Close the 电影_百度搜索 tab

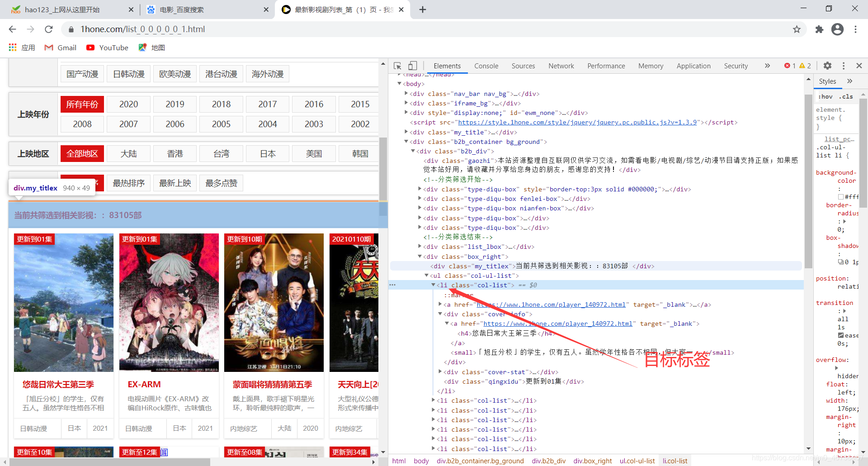click(x=266, y=10)
